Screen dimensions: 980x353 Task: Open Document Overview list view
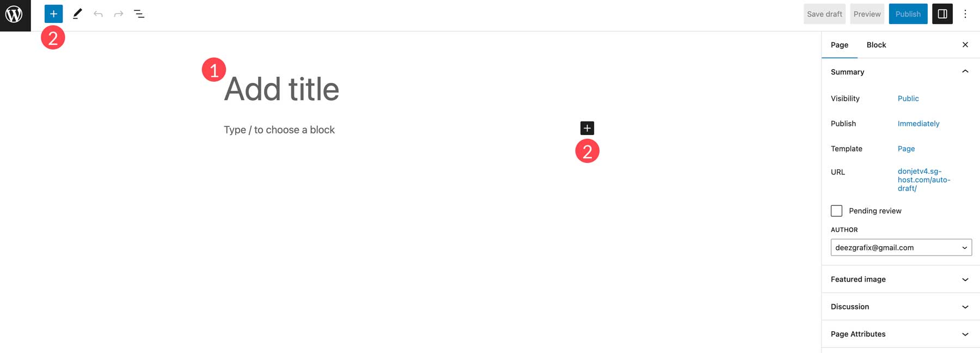pyautogui.click(x=139, y=14)
